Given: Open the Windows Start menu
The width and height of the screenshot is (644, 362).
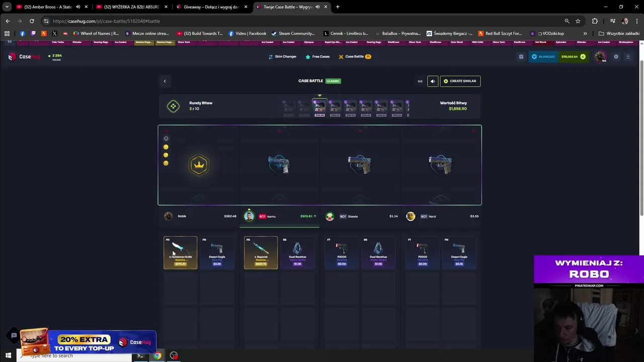Looking at the screenshot, I should tap(8, 356).
